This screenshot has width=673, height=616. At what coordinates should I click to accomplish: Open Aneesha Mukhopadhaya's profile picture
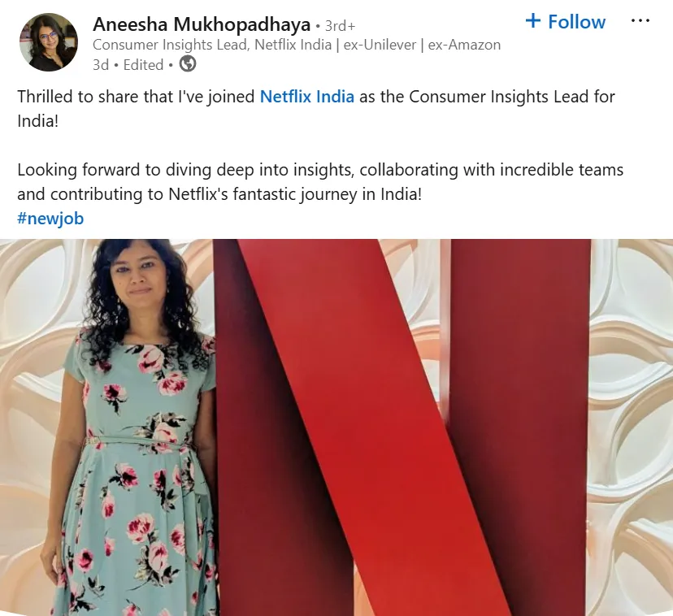click(49, 42)
